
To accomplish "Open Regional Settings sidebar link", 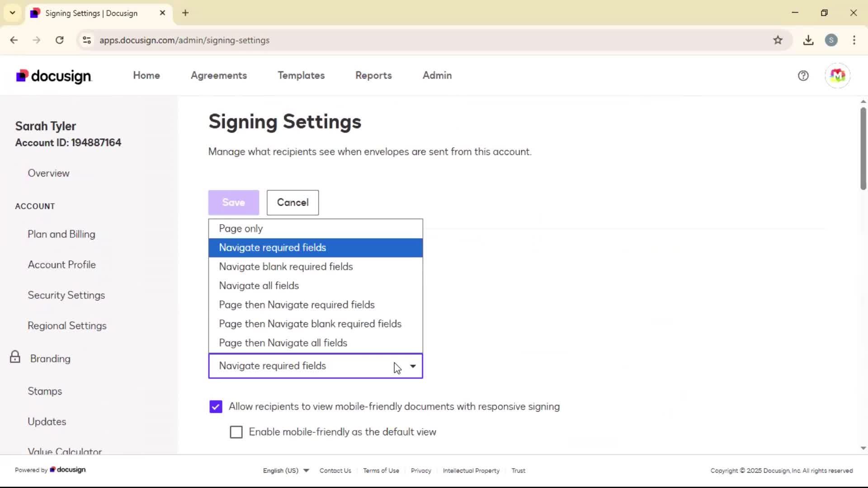I will [67, 326].
